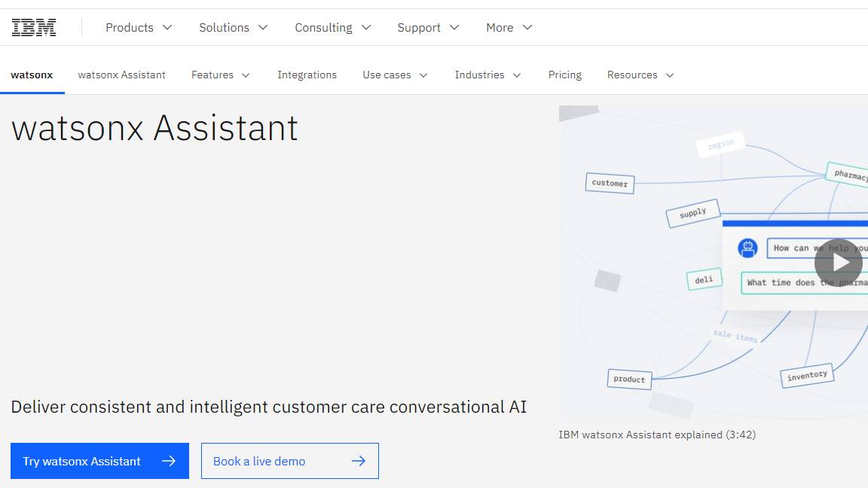Open the More menu

click(x=509, y=27)
